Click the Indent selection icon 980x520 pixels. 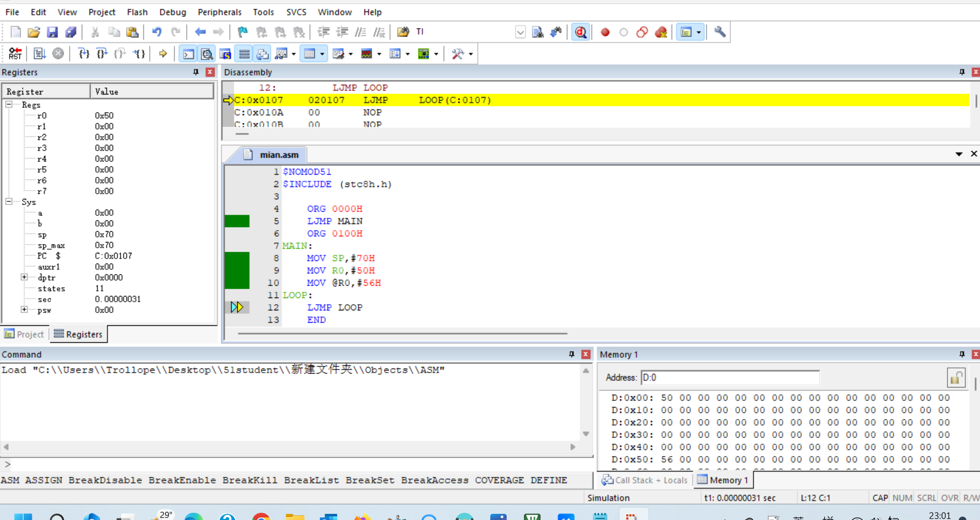coord(323,32)
